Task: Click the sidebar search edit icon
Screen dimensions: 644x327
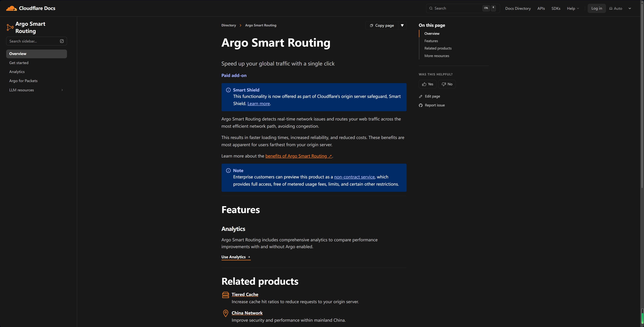Action: [x=62, y=41]
